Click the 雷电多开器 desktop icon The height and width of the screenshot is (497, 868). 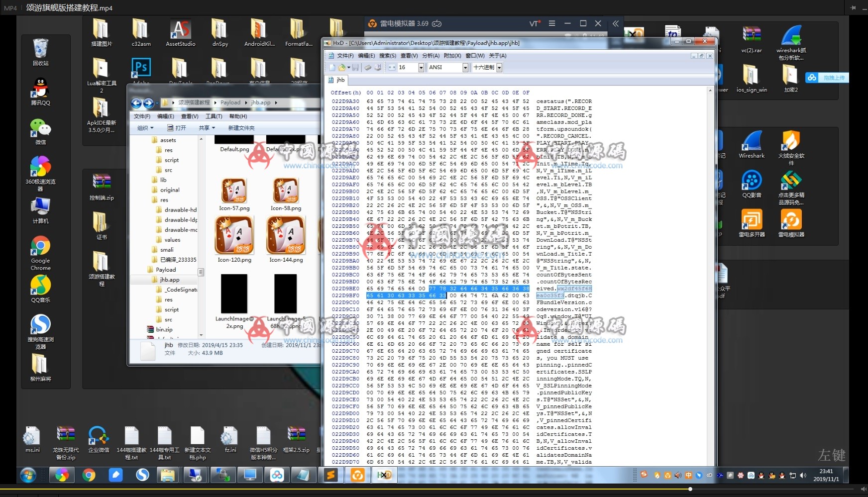pos(752,223)
